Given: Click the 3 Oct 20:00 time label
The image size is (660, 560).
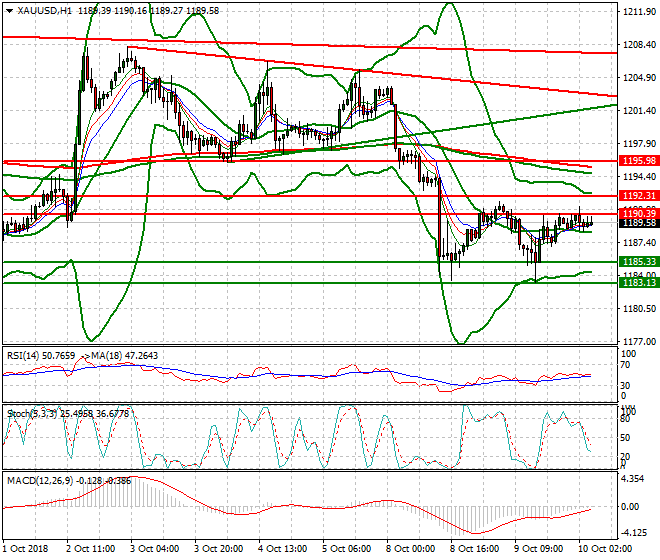Looking at the screenshot, I should coord(218,549).
